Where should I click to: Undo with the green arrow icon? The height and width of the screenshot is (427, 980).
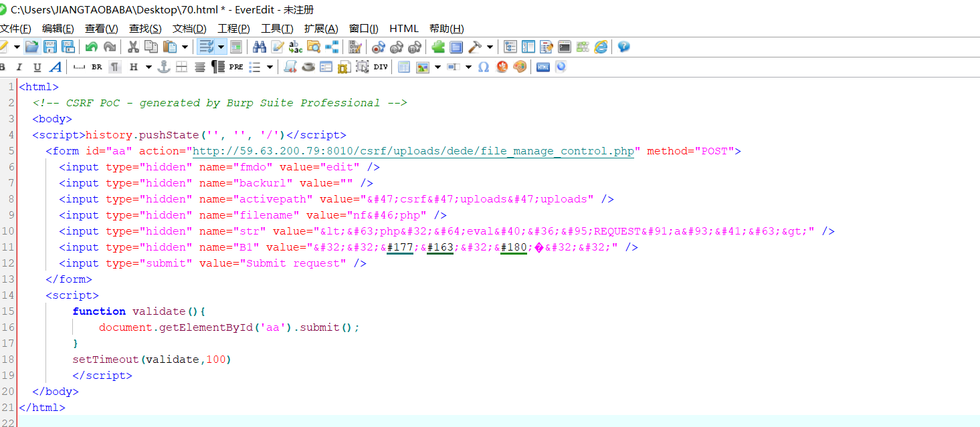click(x=91, y=47)
